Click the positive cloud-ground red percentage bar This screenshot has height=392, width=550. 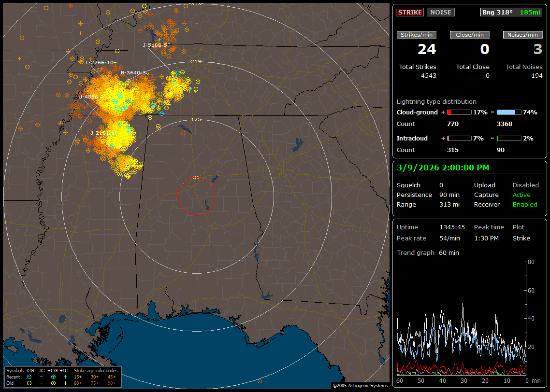pos(459,112)
